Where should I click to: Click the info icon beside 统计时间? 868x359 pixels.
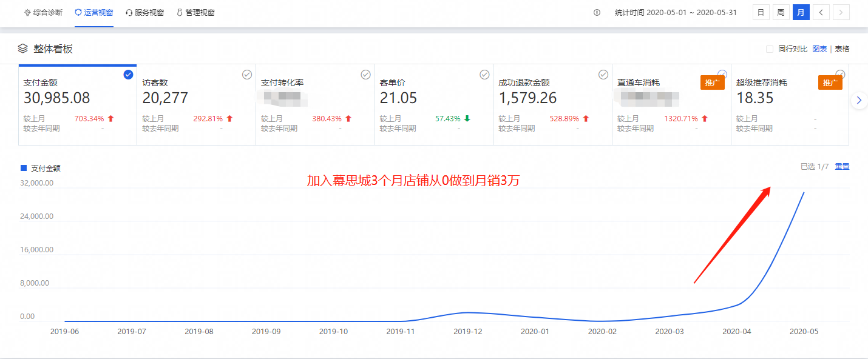(597, 12)
